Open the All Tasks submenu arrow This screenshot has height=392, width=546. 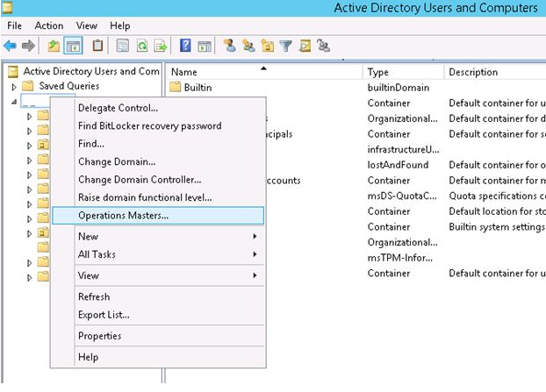255,254
